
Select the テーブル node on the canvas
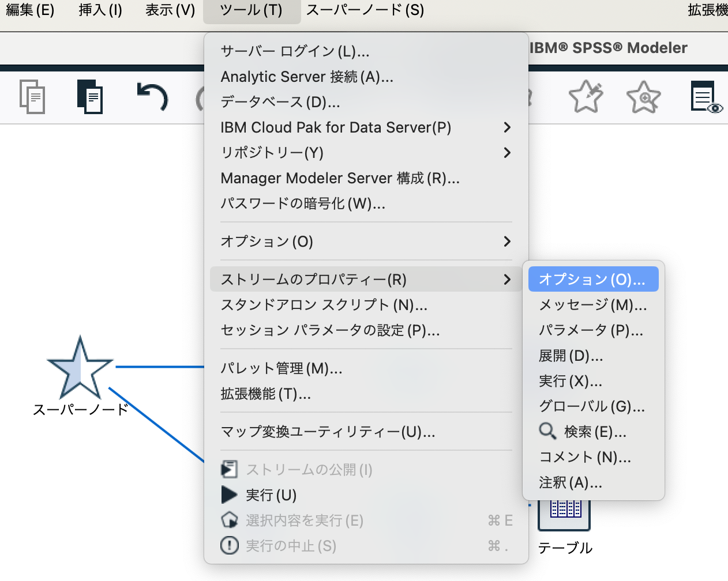click(564, 513)
